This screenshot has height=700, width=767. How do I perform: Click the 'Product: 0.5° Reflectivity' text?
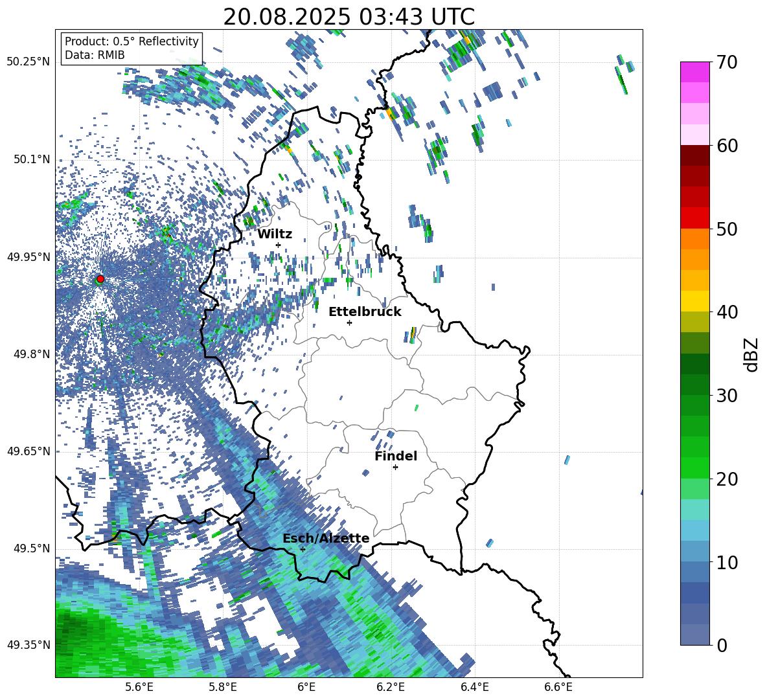132,41
